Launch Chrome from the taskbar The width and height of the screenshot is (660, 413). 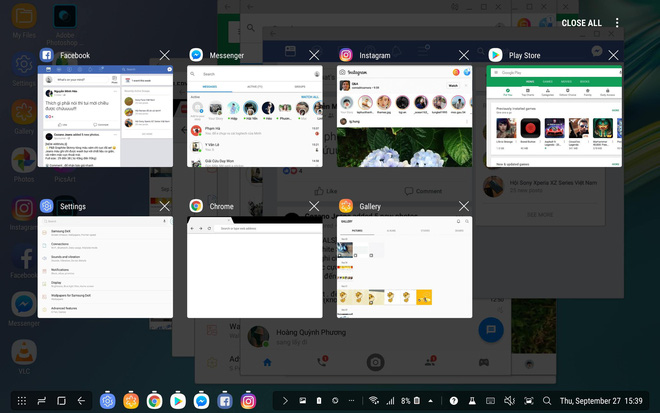pos(154,400)
